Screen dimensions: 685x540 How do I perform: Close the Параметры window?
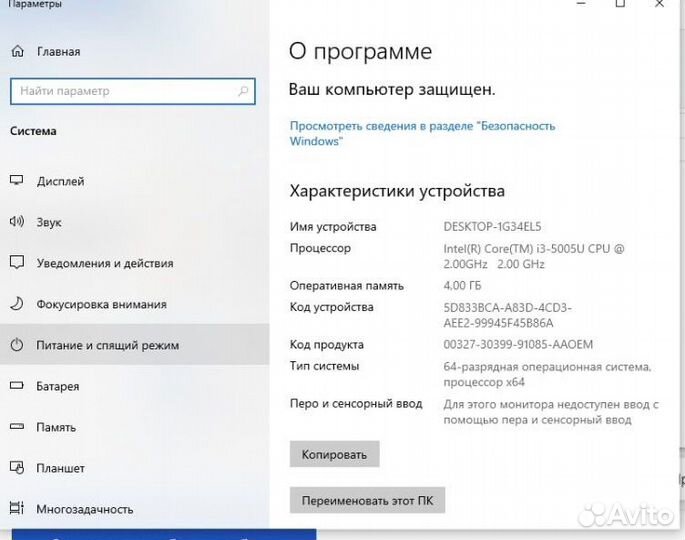tap(661, 5)
